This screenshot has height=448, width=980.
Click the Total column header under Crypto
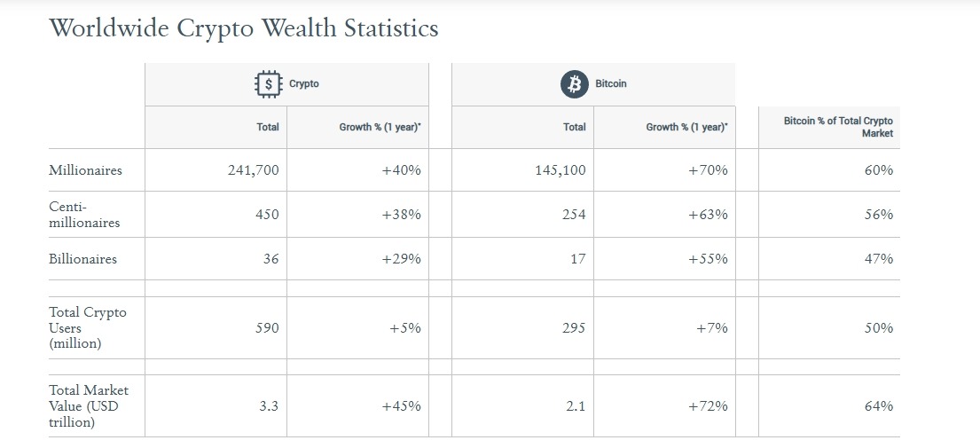(x=268, y=127)
